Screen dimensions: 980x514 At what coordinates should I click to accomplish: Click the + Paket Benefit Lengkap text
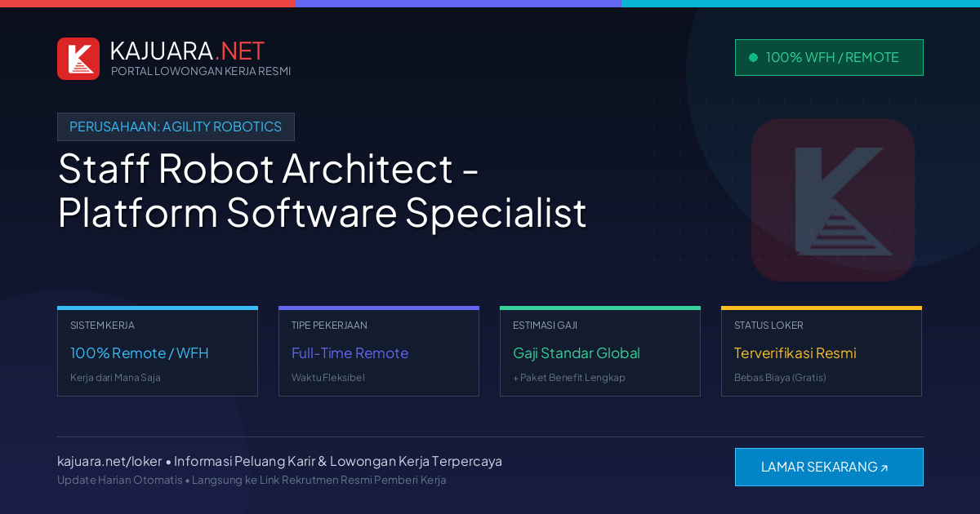[569, 378]
